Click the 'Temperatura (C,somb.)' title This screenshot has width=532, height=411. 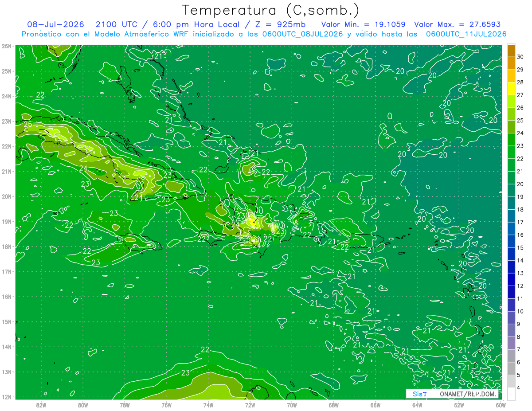(x=271, y=10)
